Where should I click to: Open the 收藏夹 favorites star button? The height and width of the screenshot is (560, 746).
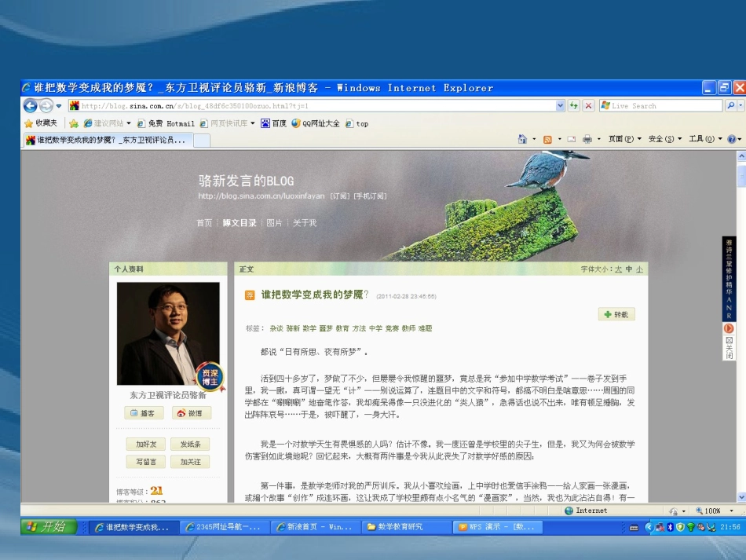point(40,123)
